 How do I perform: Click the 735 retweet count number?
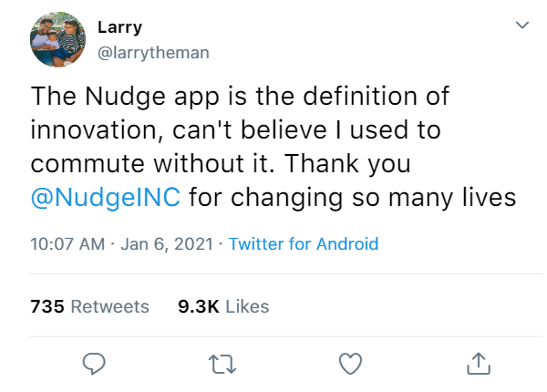coord(47,306)
